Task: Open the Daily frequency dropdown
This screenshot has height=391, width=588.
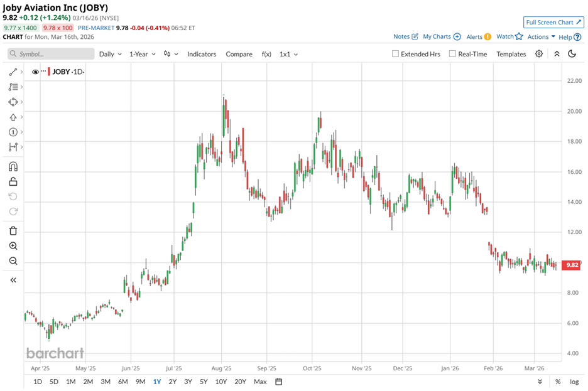Action: tap(111, 54)
